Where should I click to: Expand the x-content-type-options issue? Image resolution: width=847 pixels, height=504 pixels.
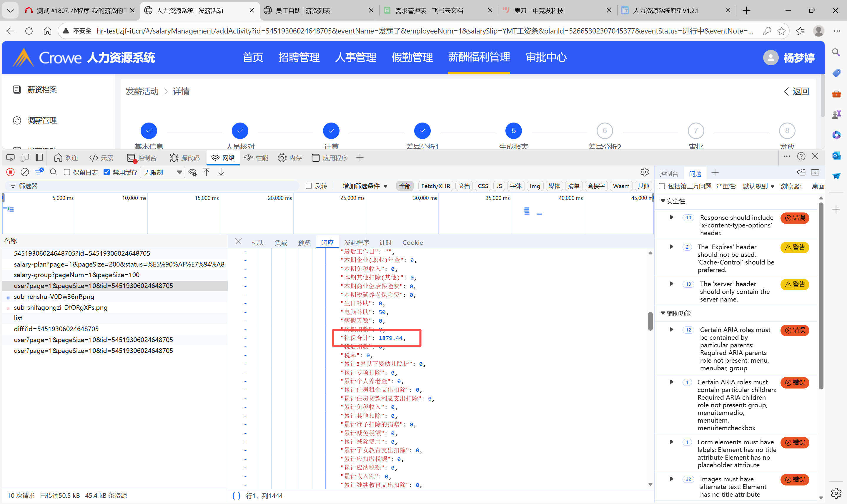[x=671, y=217]
